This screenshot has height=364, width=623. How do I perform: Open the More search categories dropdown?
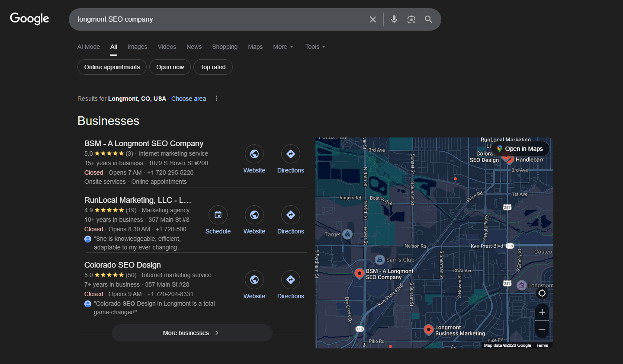[282, 47]
